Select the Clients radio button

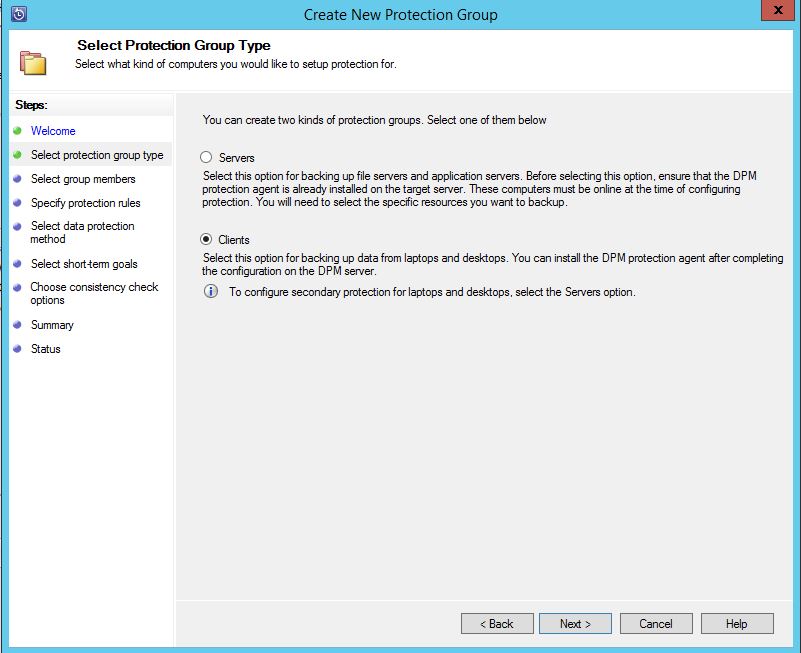pyautogui.click(x=207, y=240)
